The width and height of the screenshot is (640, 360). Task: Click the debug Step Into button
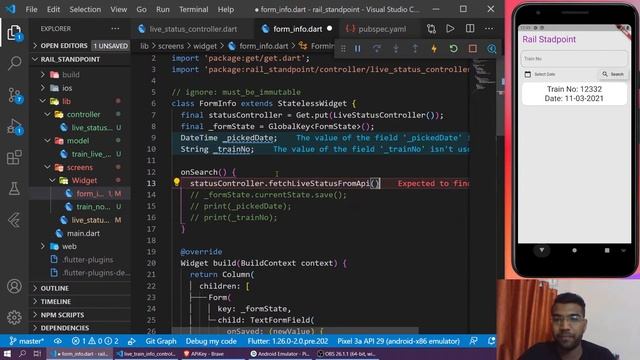coord(396,49)
